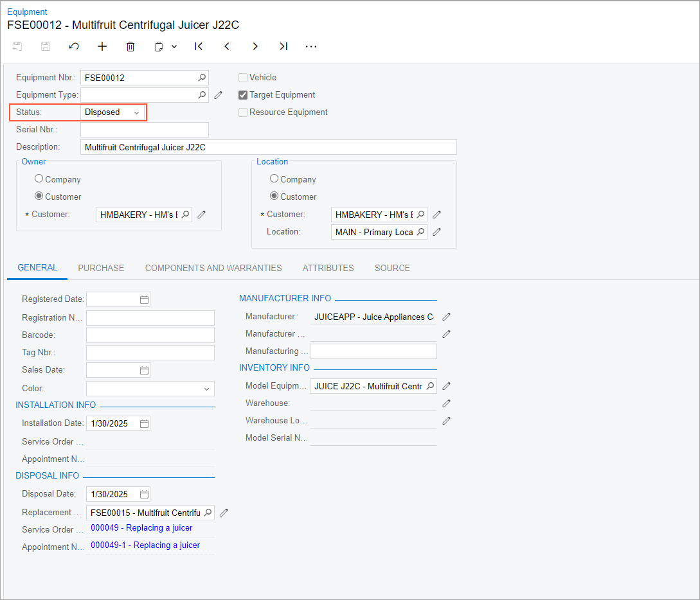The image size is (700, 600).
Task: Enable the Vehicle checkbox
Action: coord(243,78)
